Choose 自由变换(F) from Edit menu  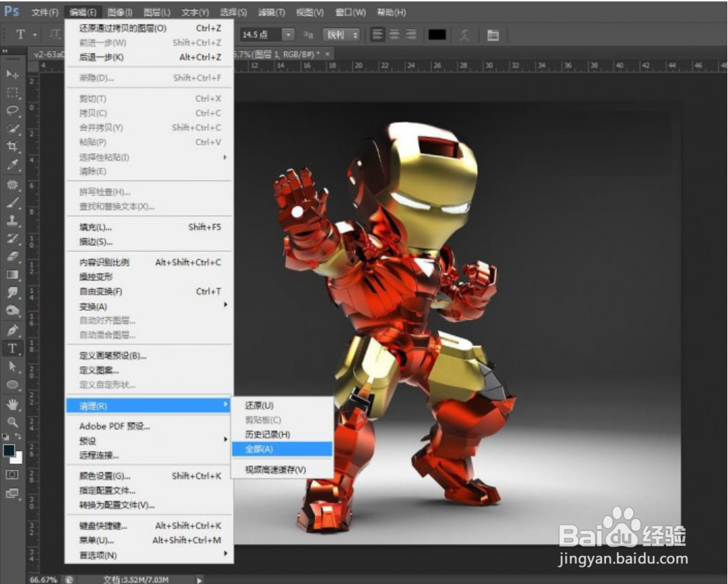[x=149, y=291]
